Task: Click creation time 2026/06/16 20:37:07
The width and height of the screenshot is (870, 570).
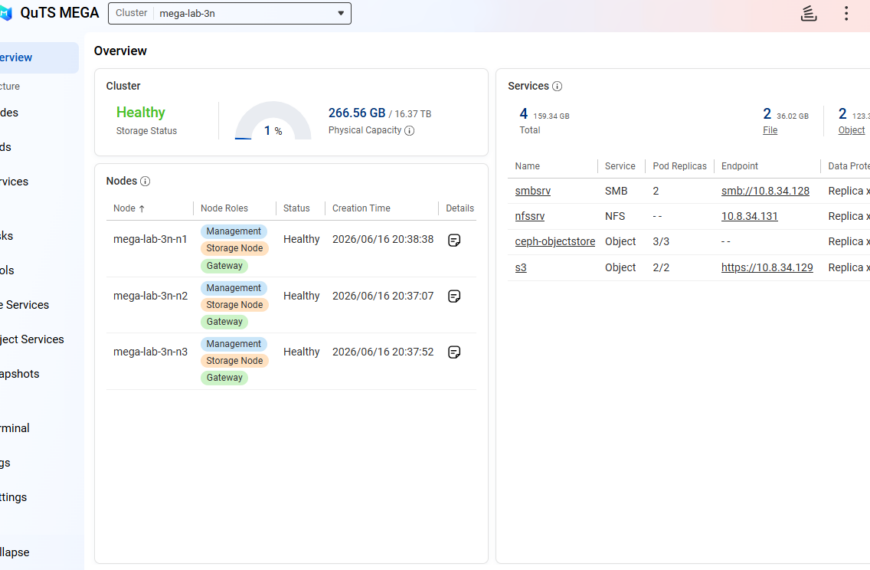Action: click(x=383, y=296)
